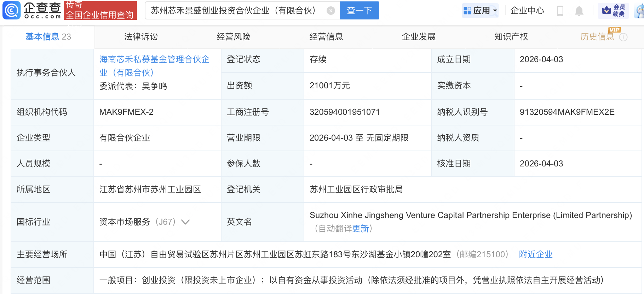644x294 pixels.
Task: Click the company name search input field
Action: click(235, 11)
